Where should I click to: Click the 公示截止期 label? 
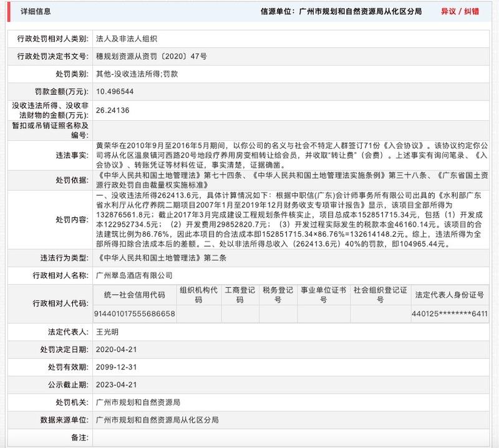(x=68, y=384)
